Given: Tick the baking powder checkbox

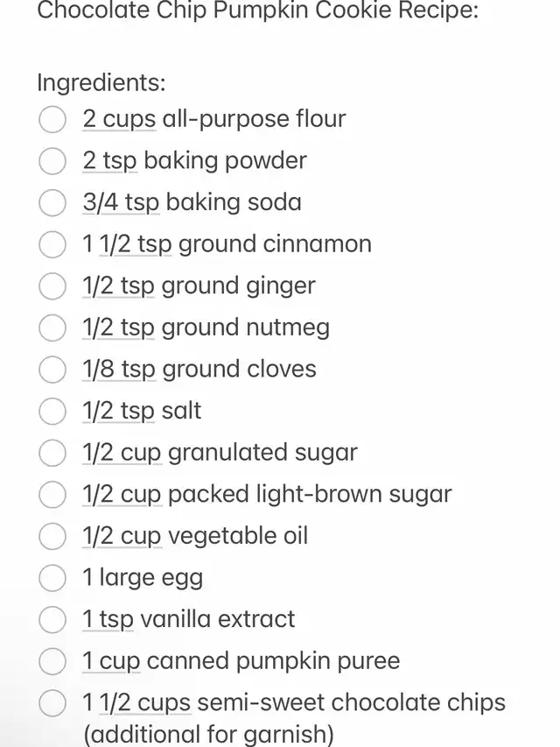Looking at the screenshot, I should click(52, 161).
